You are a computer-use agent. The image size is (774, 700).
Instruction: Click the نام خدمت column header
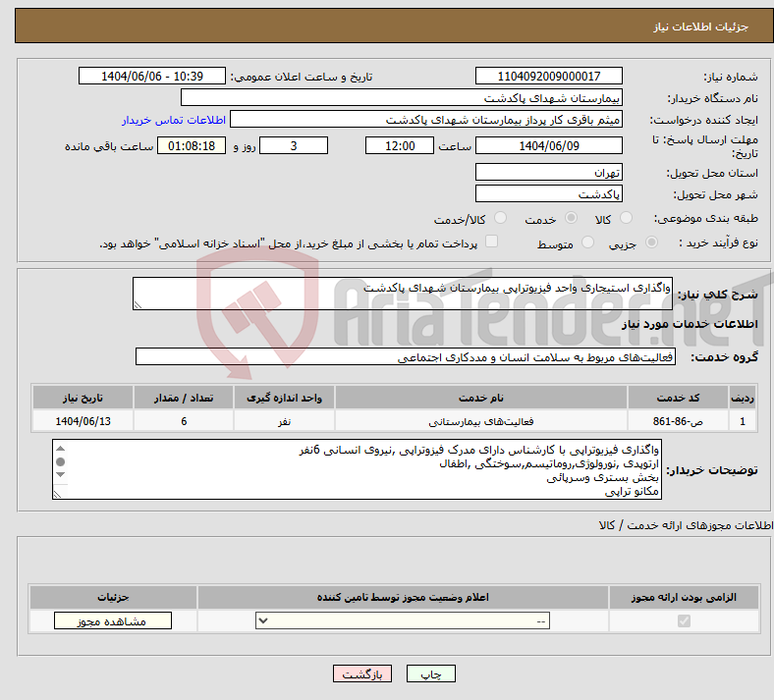pos(481,398)
